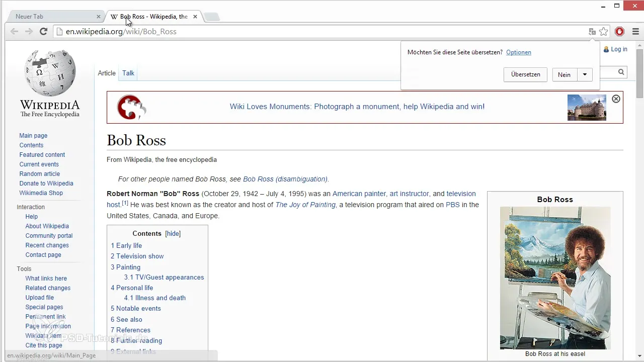Open the castle thumbnail in the banner
Screen dimensions: 644x362
pyautogui.click(x=587, y=108)
